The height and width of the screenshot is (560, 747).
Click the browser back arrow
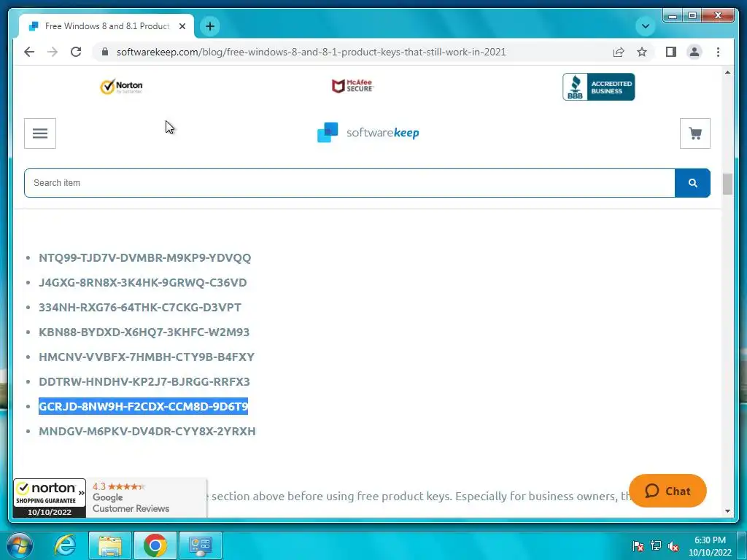pos(29,52)
